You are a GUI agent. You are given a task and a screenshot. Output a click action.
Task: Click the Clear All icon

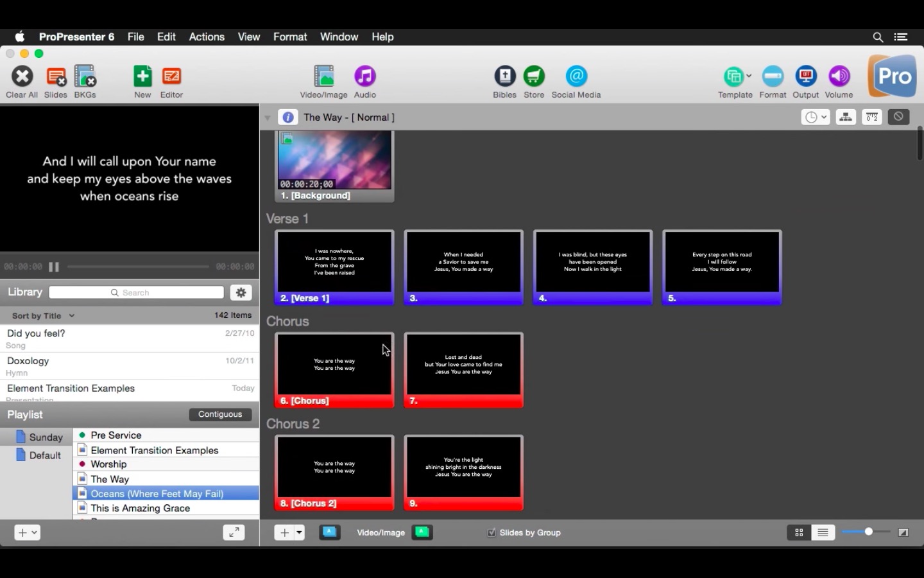click(22, 76)
